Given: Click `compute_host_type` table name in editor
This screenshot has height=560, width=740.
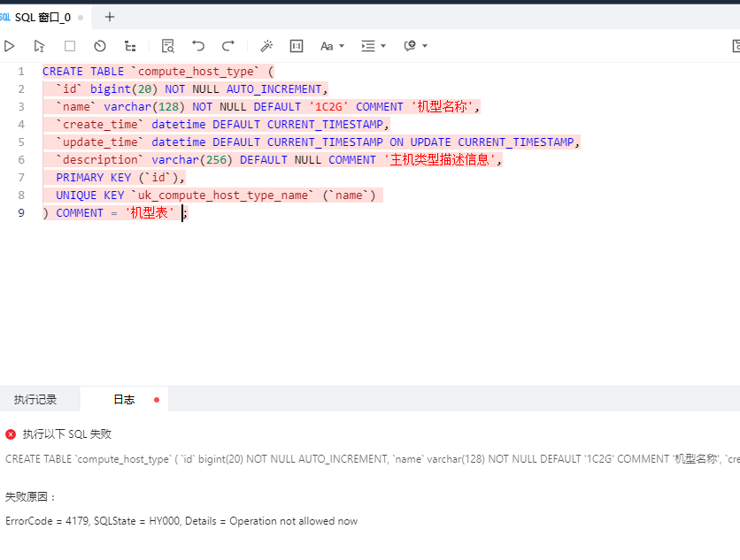Looking at the screenshot, I should click(x=196, y=72).
